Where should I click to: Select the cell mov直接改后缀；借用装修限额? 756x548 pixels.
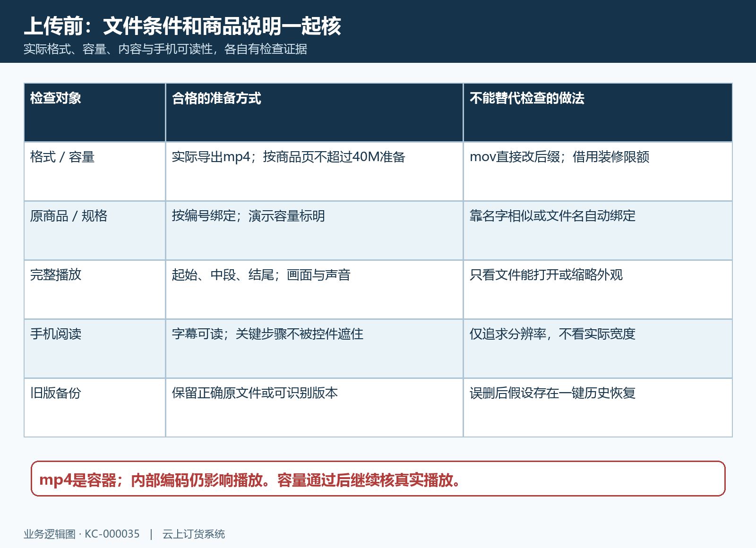coord(598,171)
